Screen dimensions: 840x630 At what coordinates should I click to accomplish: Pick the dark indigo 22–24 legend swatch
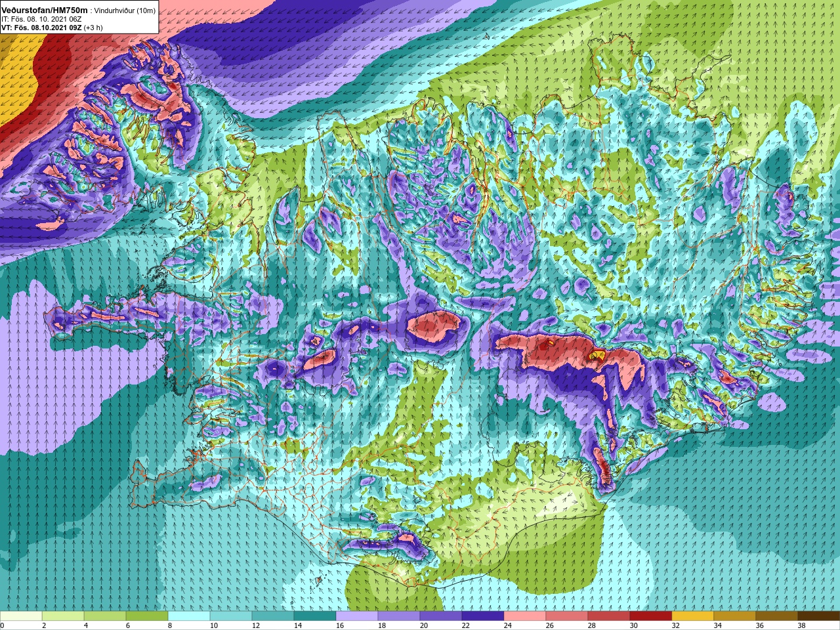[483, 616]
